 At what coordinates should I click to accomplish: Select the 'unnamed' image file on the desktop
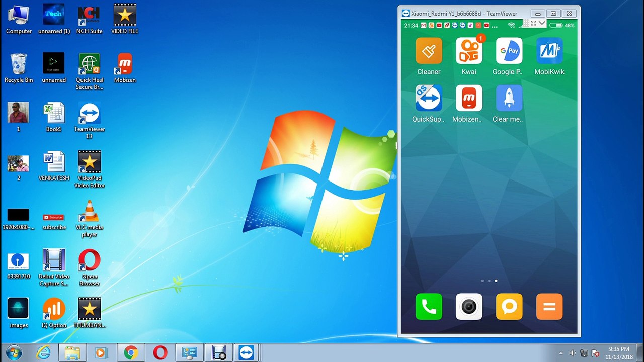tap(54, 68)
